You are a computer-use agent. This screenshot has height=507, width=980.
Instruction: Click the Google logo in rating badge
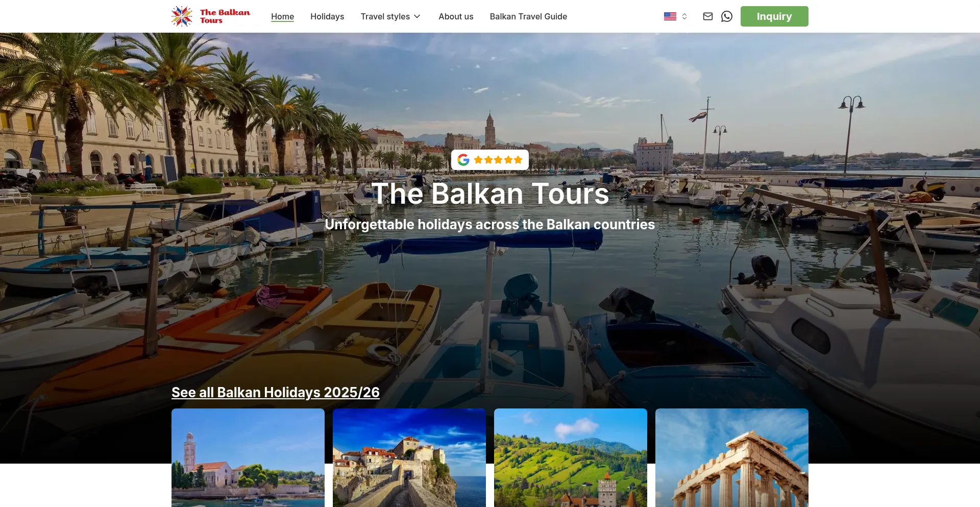(x=463, y=160)
